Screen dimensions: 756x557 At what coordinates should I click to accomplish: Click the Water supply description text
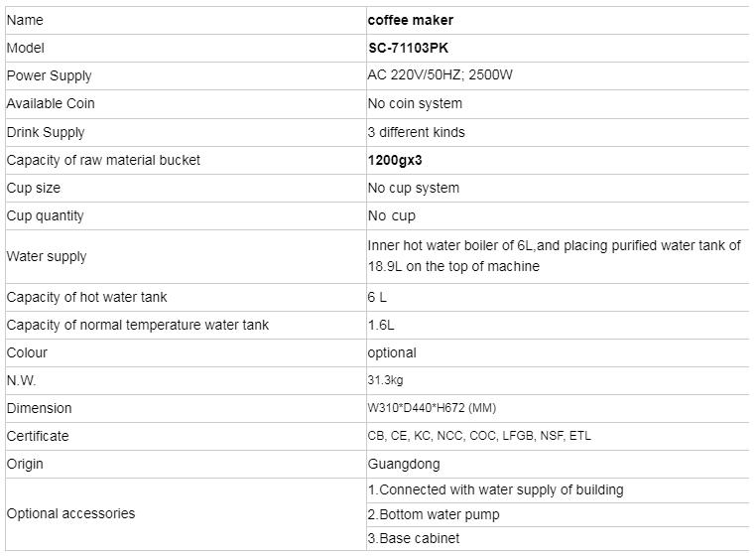[x=555, y=256]
